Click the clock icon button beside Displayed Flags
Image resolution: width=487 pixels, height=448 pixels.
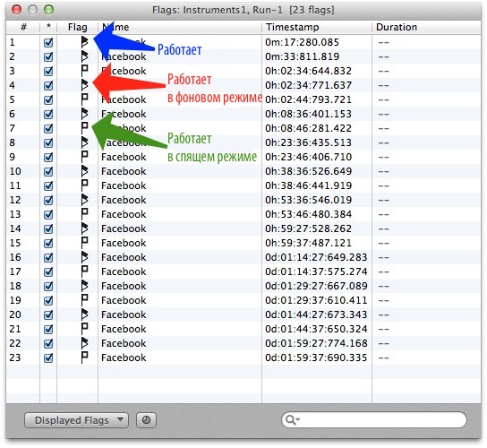[146, 420]
